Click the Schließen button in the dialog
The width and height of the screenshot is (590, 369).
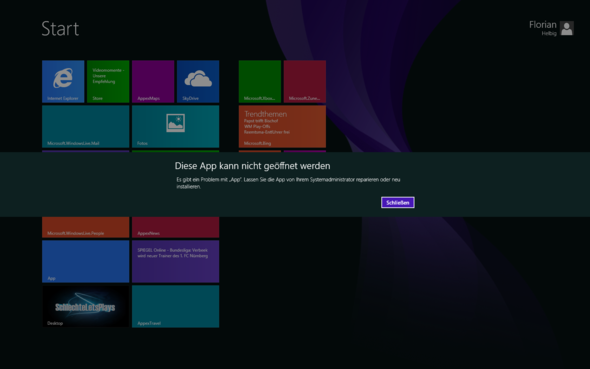point(398,202)
